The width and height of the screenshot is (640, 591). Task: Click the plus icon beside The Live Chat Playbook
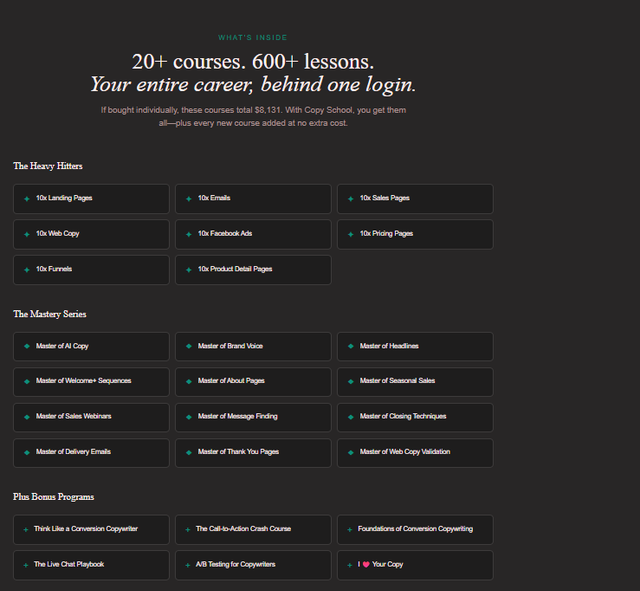coord(26,565)
